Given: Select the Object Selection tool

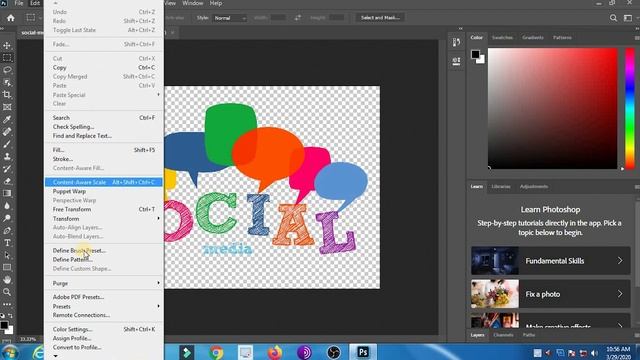Looking at the screenshot, I should (7, 82).
